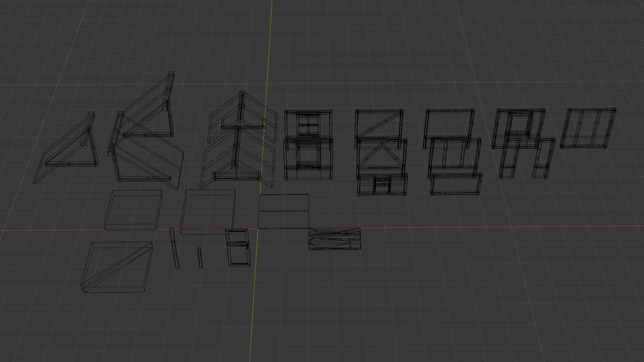Select the wall frame with diagonal brace
The width and height of the screenshot is (644, 362).
coord(379,125)
